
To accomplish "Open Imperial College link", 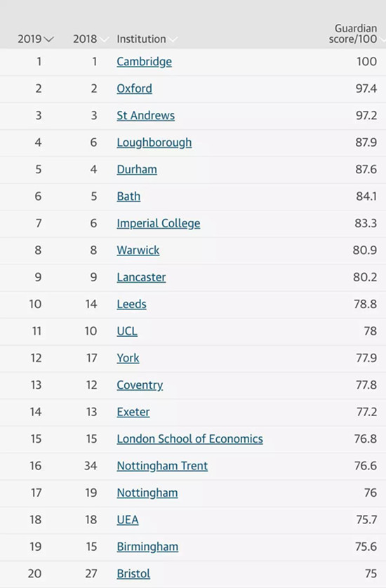I will tap(159, 224).
